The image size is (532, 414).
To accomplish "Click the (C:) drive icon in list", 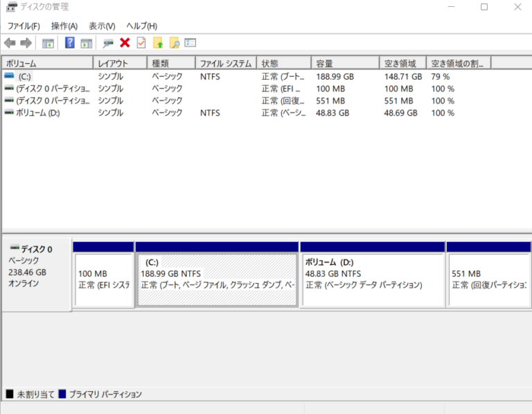I will point(9,76).
